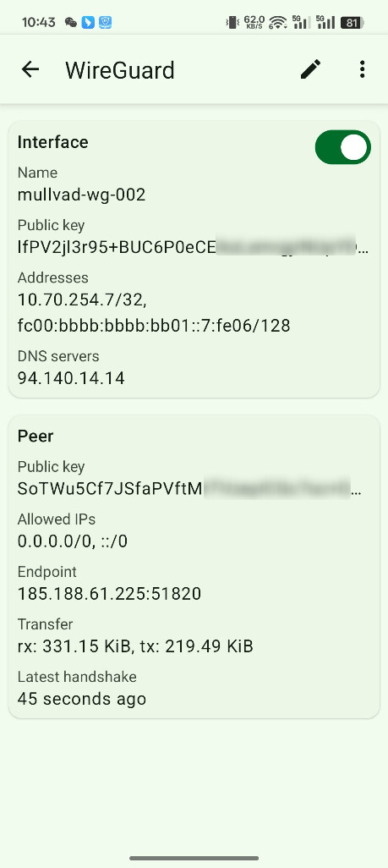This screenshot has height=868, width=388.
Task: Tap the latest handshake time text
Action: pos(82,699)
